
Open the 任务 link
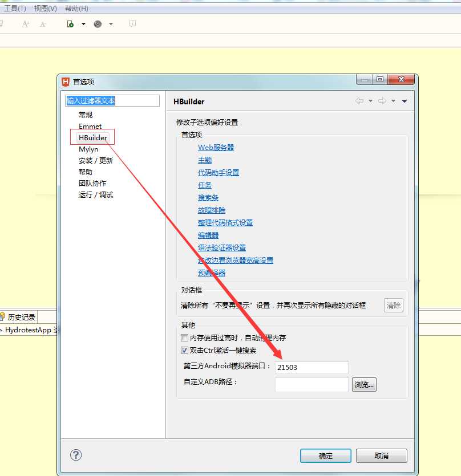coord(205,185)
